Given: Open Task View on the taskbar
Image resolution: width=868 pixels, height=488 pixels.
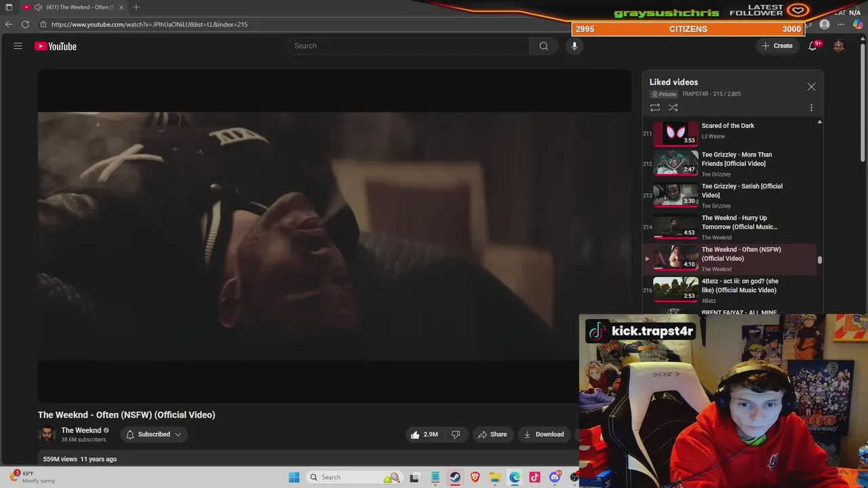Looking at the screenshot, I should [414, 477].
